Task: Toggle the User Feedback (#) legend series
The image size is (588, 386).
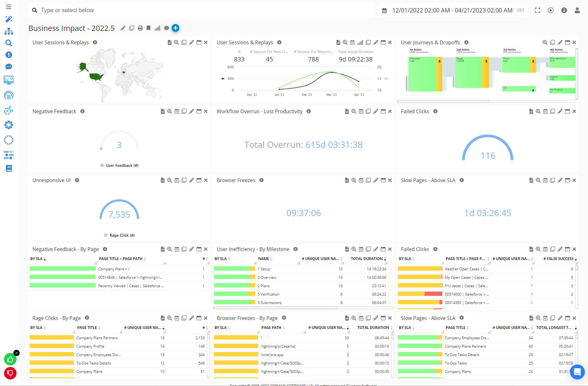Action: pyautogui.click(x=119, y=166)
